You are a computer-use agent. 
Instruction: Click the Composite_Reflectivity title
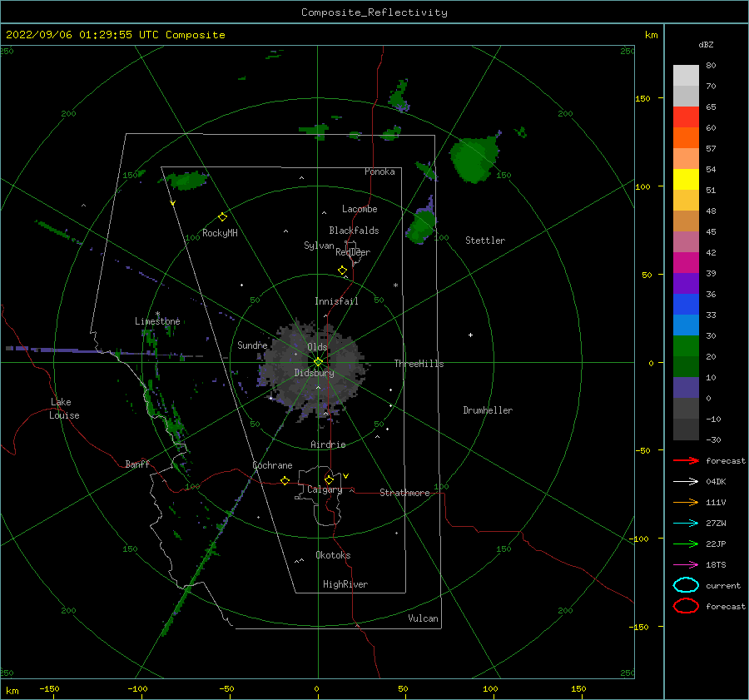(374, 12)
